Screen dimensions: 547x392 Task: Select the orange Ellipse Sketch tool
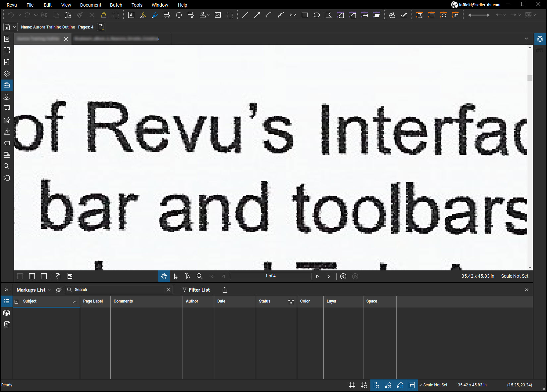pyautogui.click(x=443, y=15)
